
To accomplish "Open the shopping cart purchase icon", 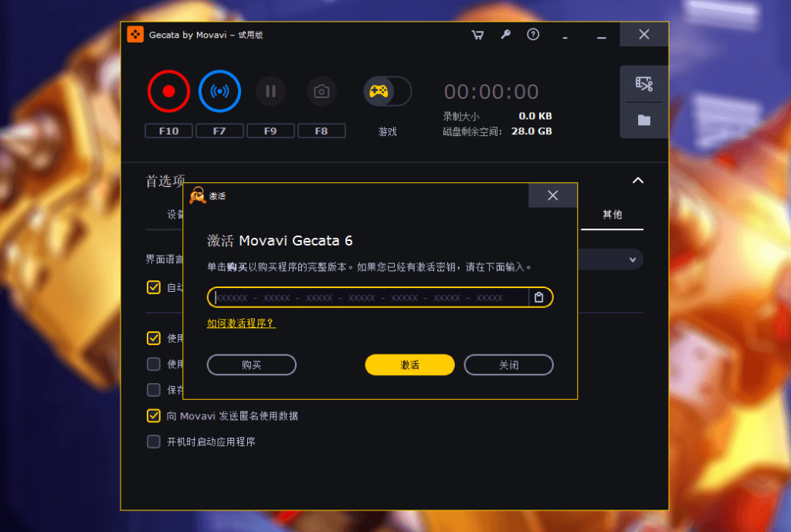I will 477,35.
